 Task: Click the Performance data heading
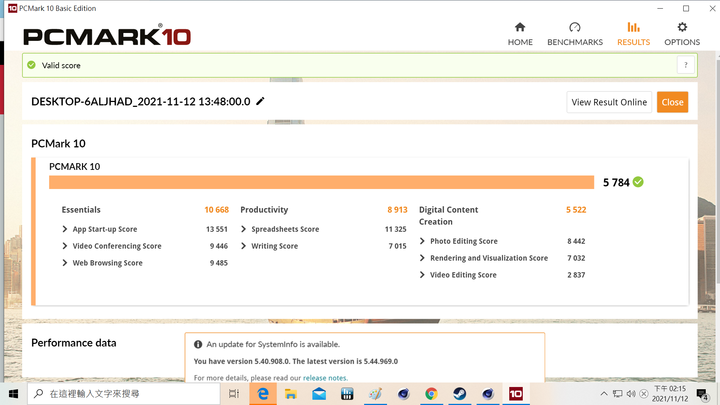73,343
